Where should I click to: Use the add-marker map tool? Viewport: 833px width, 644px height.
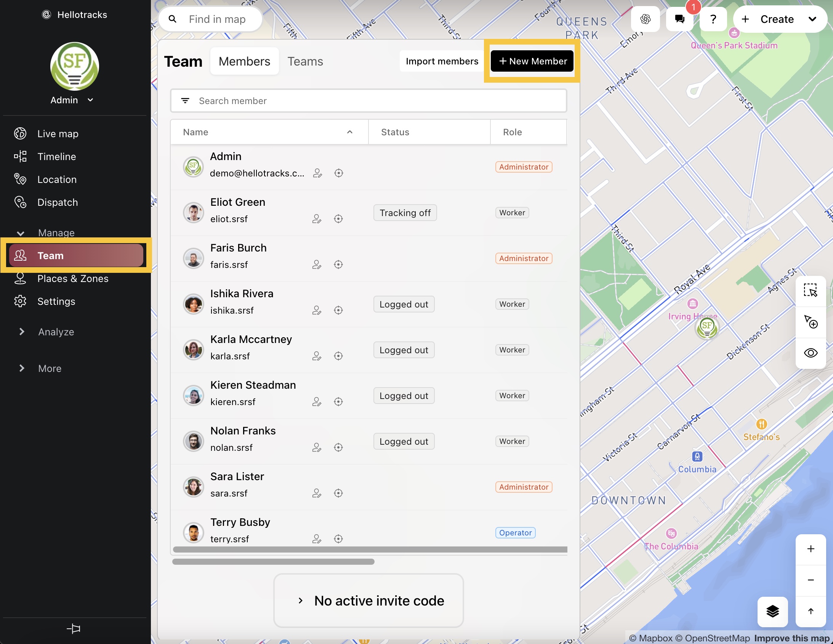[811, 322]
